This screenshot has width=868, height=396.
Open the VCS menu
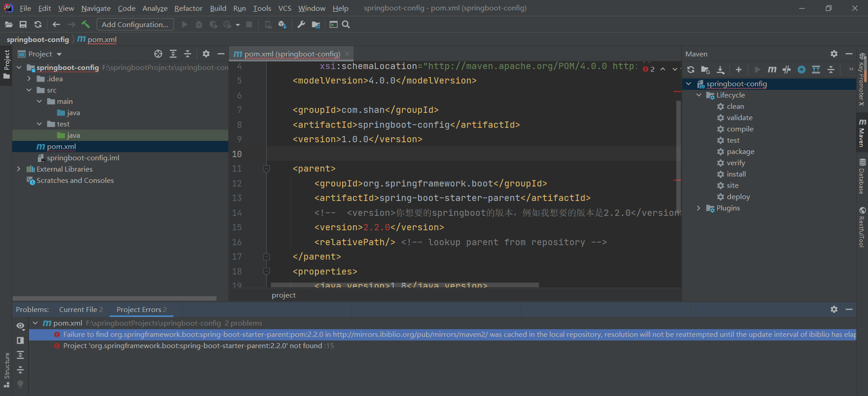coord(285,8)
